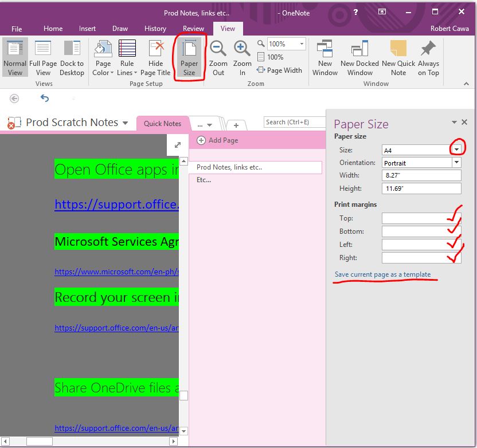Screen dimensions: 477x448
Task: Expand Prod Scratch Notes notebook list
Action: 125,123
